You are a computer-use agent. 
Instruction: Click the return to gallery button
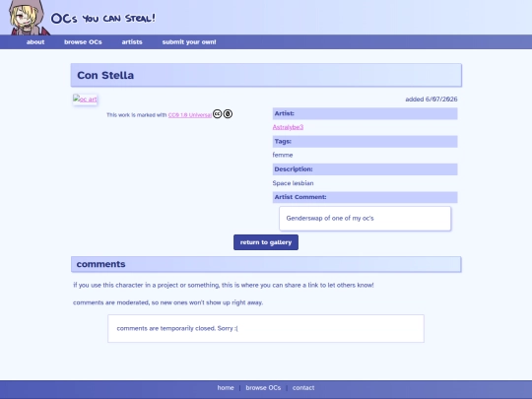point(266,242)
